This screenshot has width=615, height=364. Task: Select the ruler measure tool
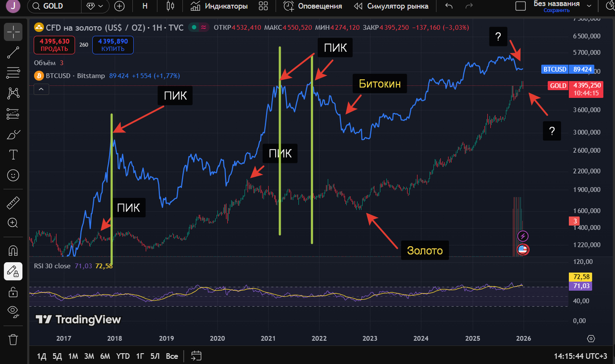click(13, 203)
